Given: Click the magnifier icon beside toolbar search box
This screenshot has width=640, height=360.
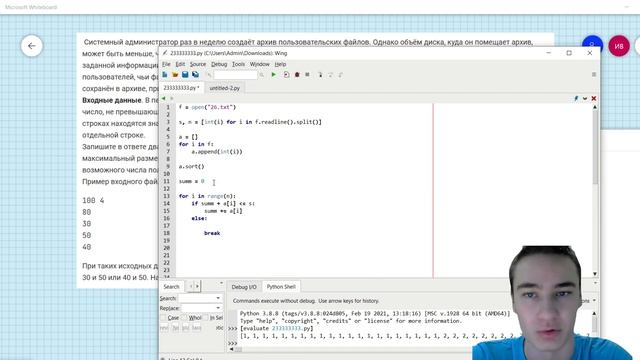Looking at the screenshot, I should (262, 75).
